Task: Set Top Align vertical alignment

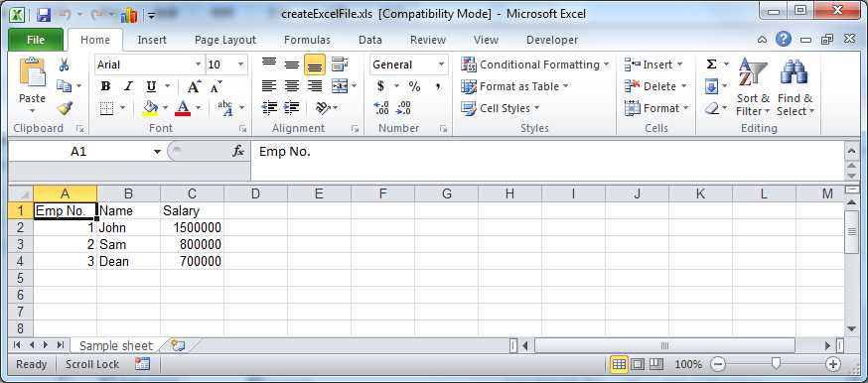Action: (269, 64)
